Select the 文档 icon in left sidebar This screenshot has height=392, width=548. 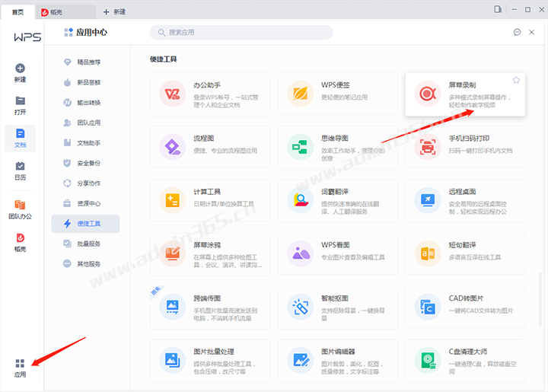click(x=20, y=133)
